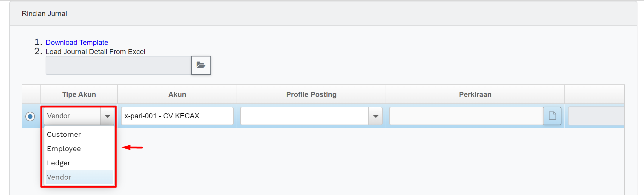Select the journal row radio button
The height and width of the screenshot is (195, 644).
[x=30, y=116]
